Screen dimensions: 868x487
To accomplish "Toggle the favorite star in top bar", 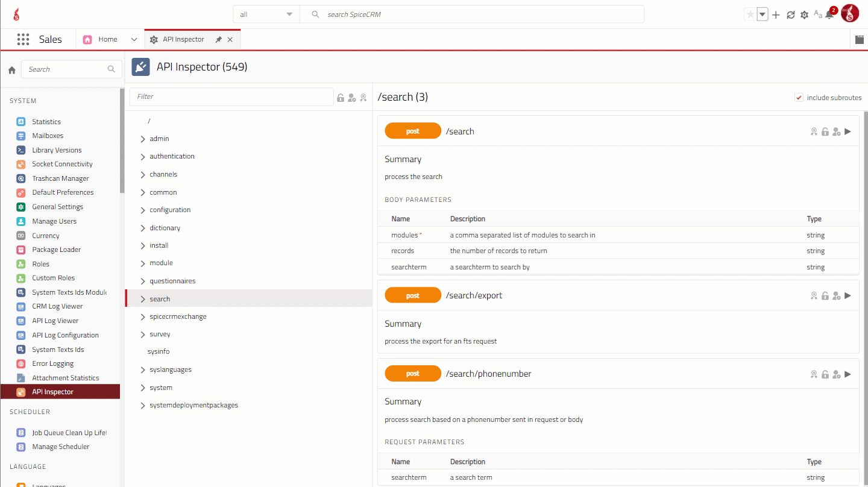I will pyautogui.click(x=750, y=14).
